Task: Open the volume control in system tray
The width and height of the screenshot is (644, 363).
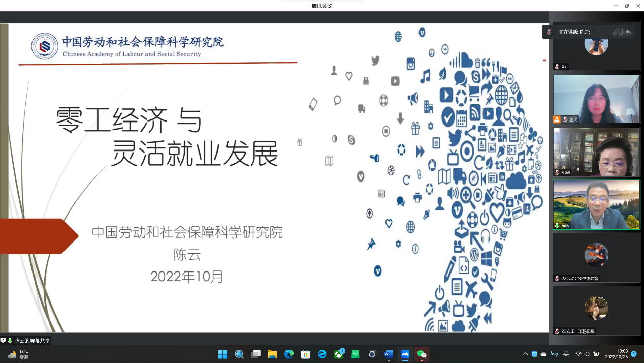Action: click(x=587, y=354)
